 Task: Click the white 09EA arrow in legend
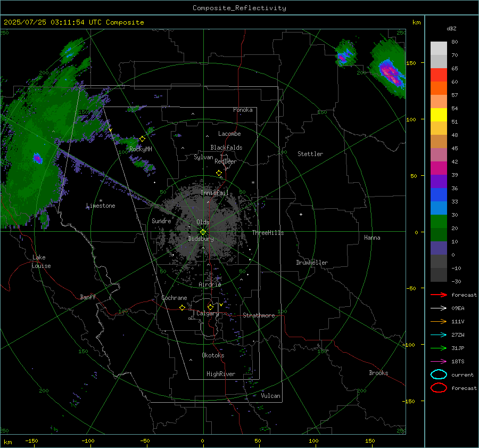pos(439,308)
